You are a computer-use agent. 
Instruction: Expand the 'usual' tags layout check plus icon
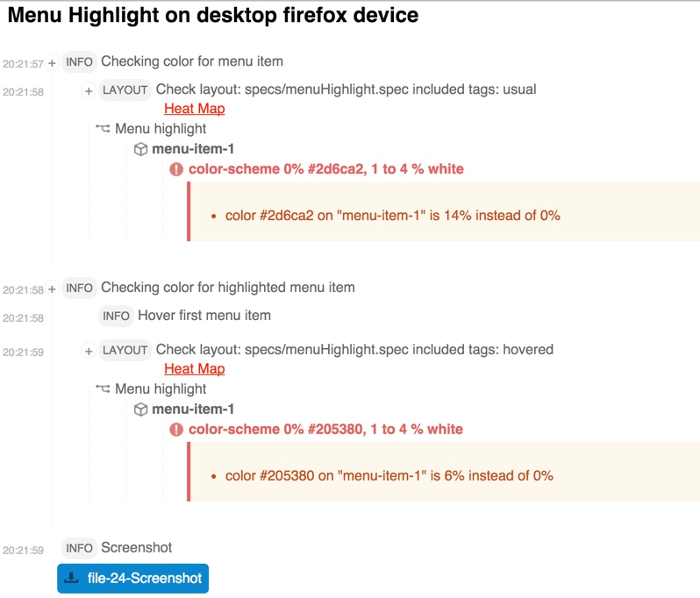pos(89,91)
